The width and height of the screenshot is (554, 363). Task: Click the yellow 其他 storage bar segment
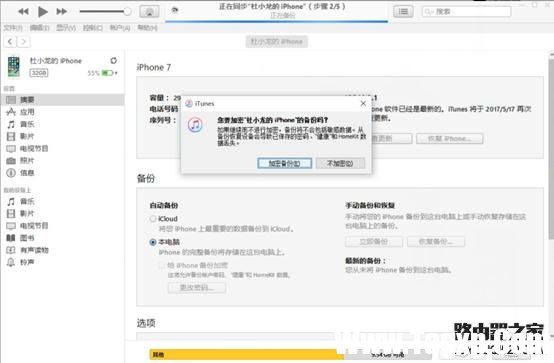[246, 354]
